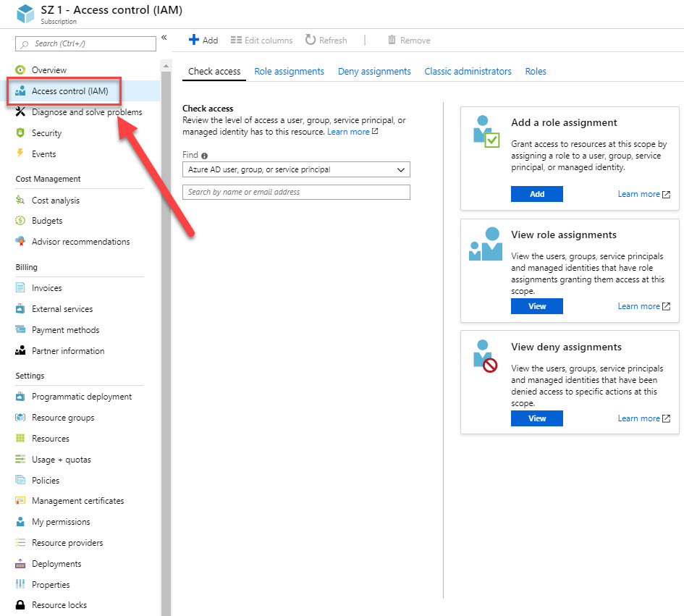Screen dimensions: 684x616
Task: Click the Payment methods card icon
Action: pyautogui.click(x=20, y=329)
